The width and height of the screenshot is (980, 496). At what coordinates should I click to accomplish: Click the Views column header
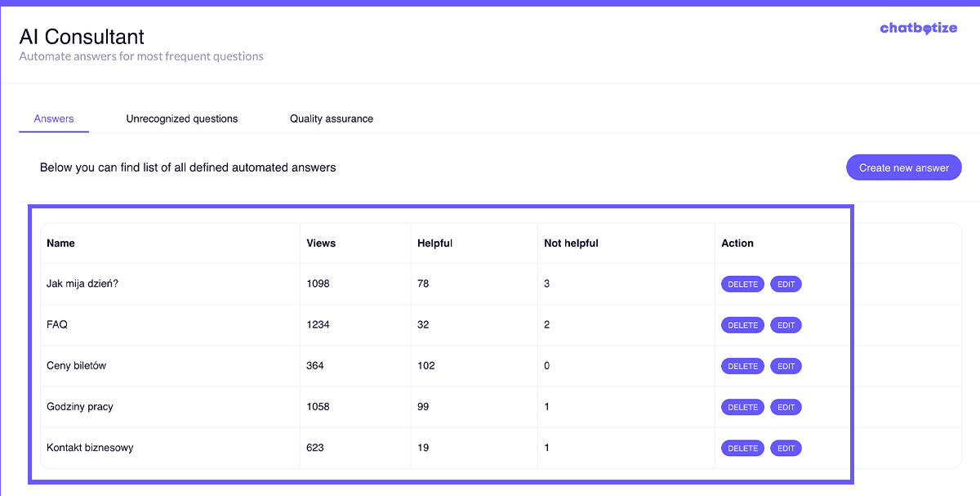321,244
